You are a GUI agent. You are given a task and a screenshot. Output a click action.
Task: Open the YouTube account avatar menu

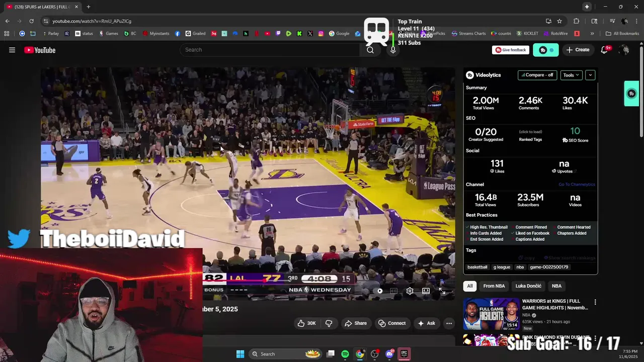[624, 50]
